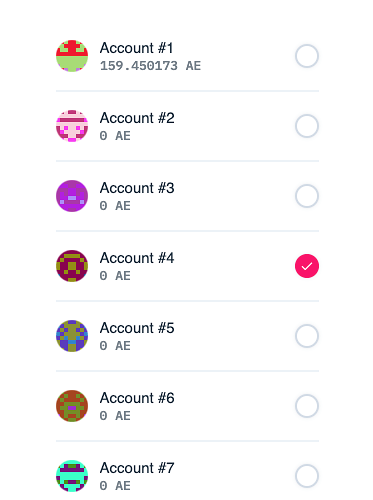This screenshot has width=373, height=500.
Task: Click the Account #1 name label
Action: pos(137,48)
